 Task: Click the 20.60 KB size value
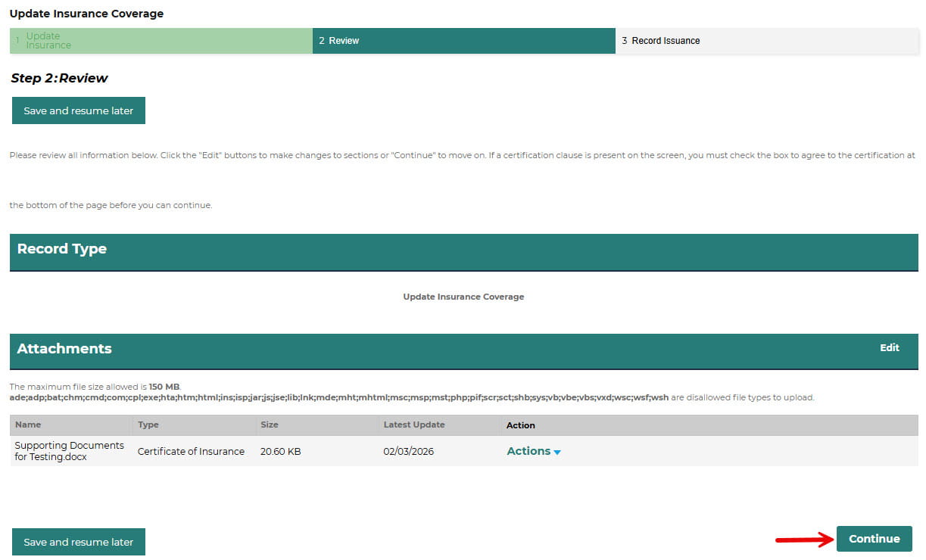(x=280, y=451)
